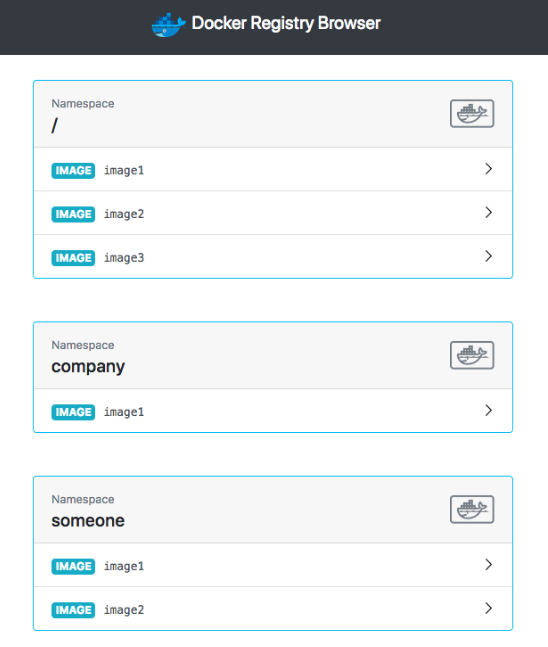Select the root slash namespace heading
This screenshot has height=647, width=548.
click(x=54, y=125)
